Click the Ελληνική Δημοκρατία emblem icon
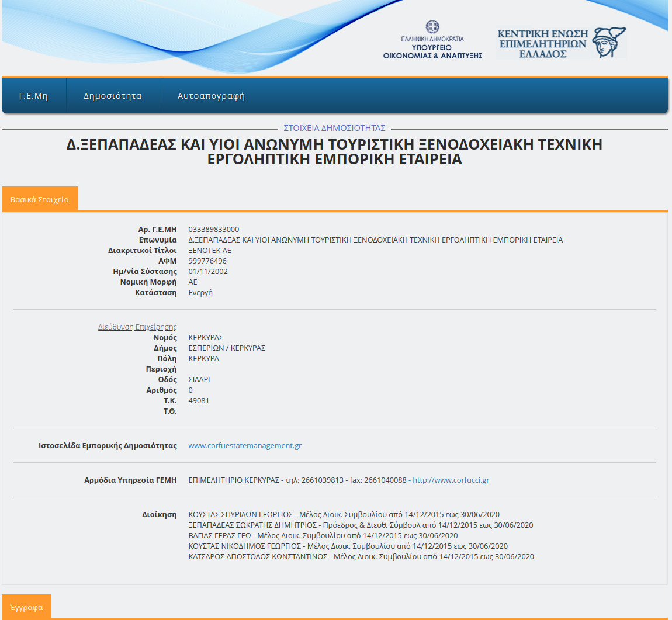Screen dimensions: 672x620 (x=432, y=26)
